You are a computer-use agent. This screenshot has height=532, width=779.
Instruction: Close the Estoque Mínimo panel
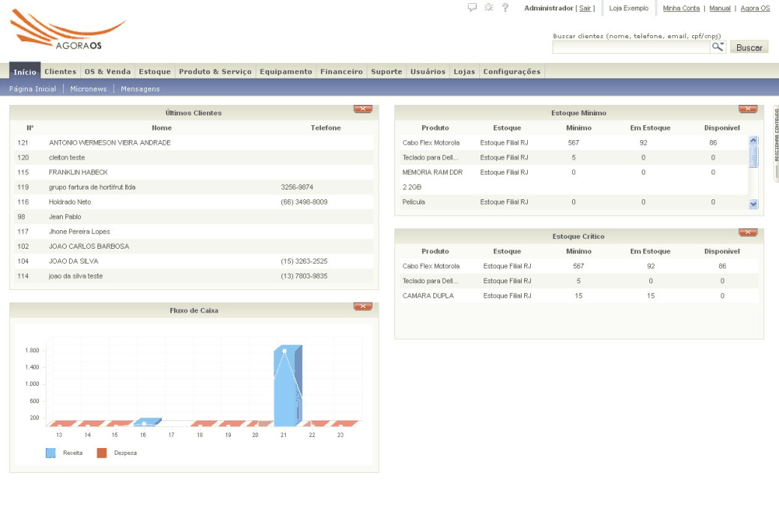point(748,109)
